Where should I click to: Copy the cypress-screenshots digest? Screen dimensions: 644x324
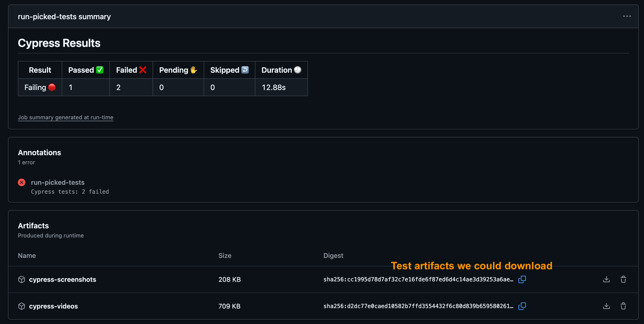522,279
